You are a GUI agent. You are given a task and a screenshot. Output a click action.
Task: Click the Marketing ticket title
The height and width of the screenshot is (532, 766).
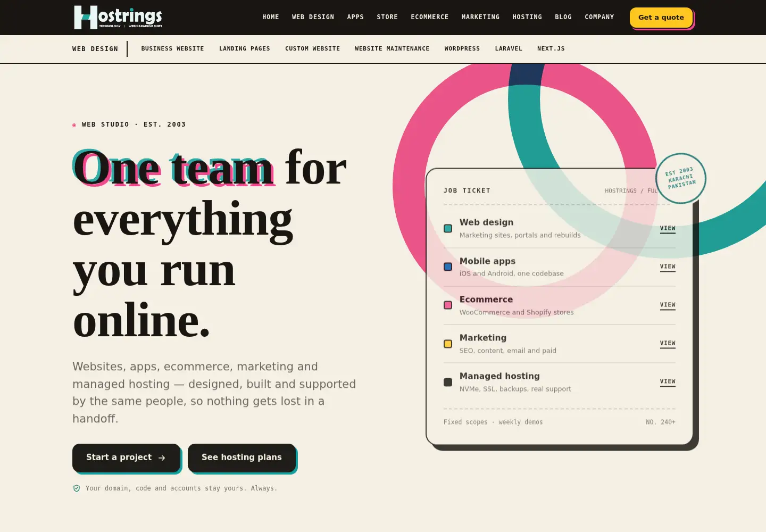click(x=483, y=338)
